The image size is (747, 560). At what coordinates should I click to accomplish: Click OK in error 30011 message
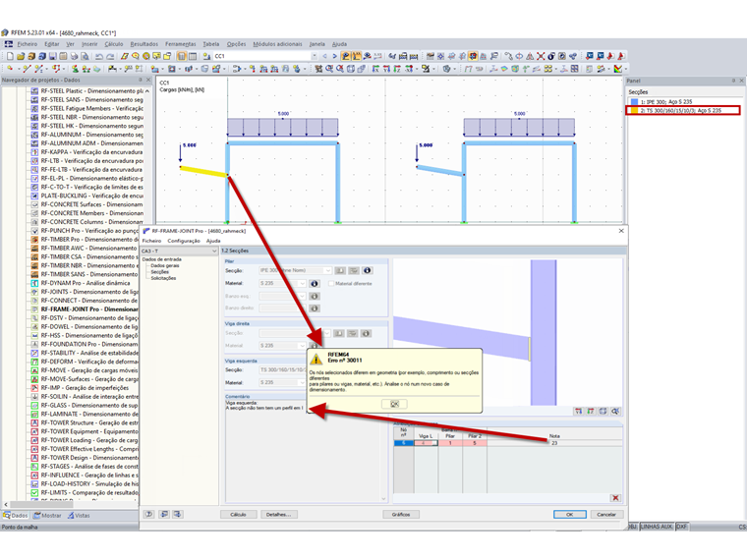point(394,404)
